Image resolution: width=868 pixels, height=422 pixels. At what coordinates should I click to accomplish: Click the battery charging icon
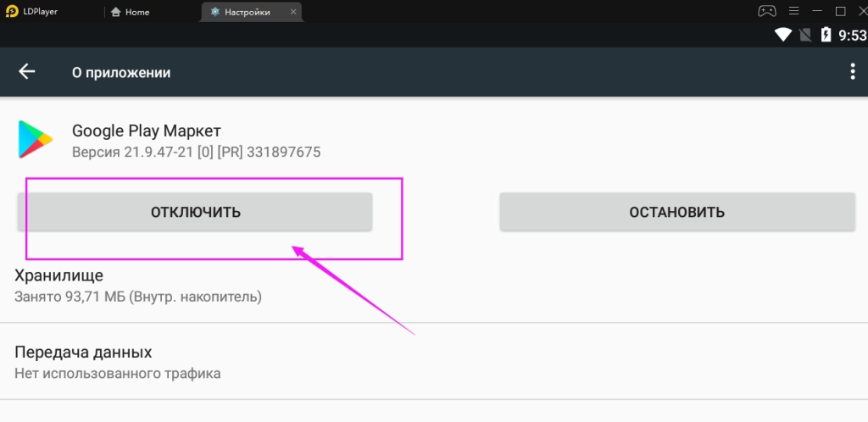coord(825,35)
